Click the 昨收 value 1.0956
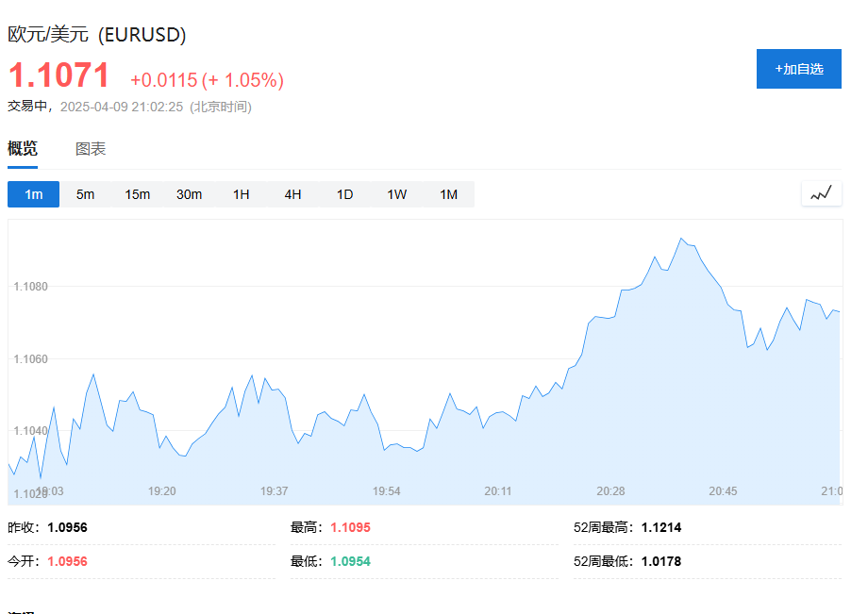The image size is (868, 614). tap(68, 527)
